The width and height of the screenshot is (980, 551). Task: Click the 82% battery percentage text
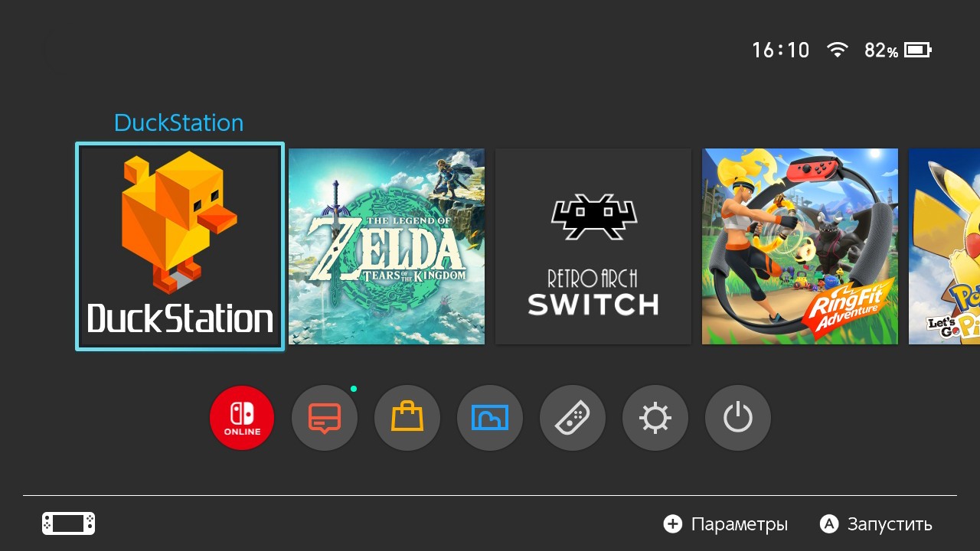click(x=881, y=51)
